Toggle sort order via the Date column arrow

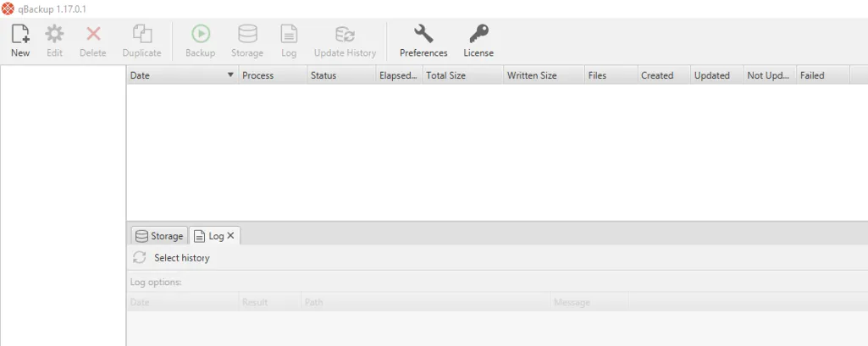click(231, 75)
